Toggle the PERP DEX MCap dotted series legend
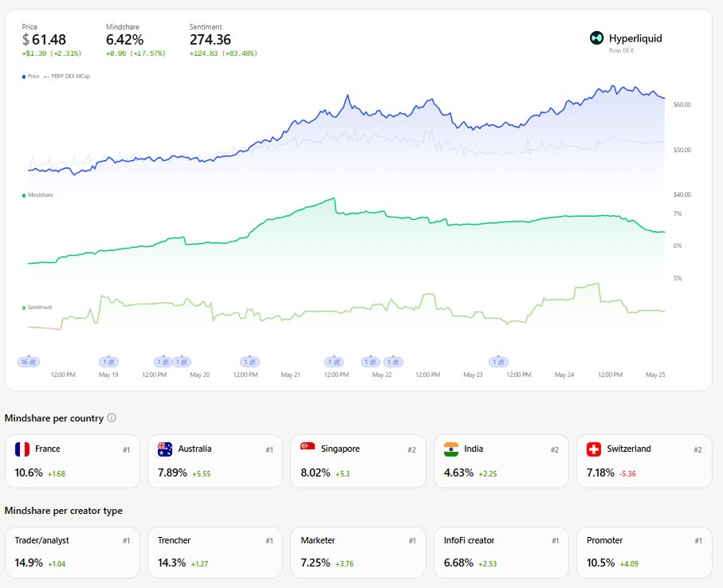 click(x=67, y=76)
